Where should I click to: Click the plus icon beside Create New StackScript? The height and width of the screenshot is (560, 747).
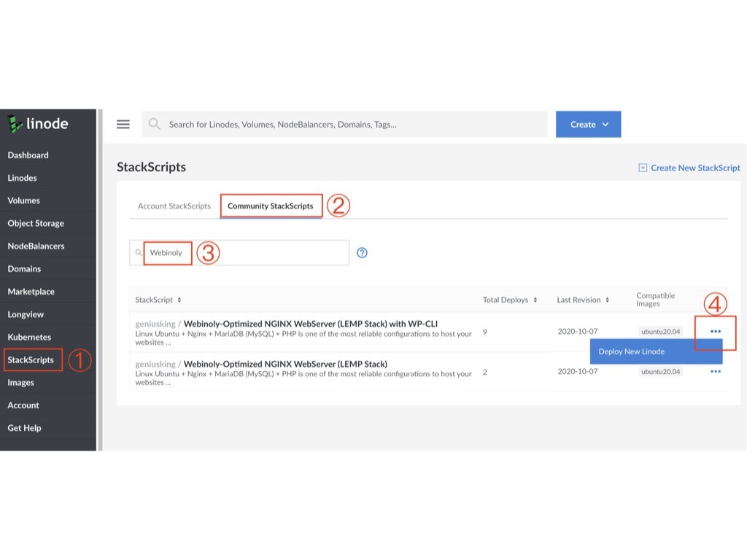[643, 168]
